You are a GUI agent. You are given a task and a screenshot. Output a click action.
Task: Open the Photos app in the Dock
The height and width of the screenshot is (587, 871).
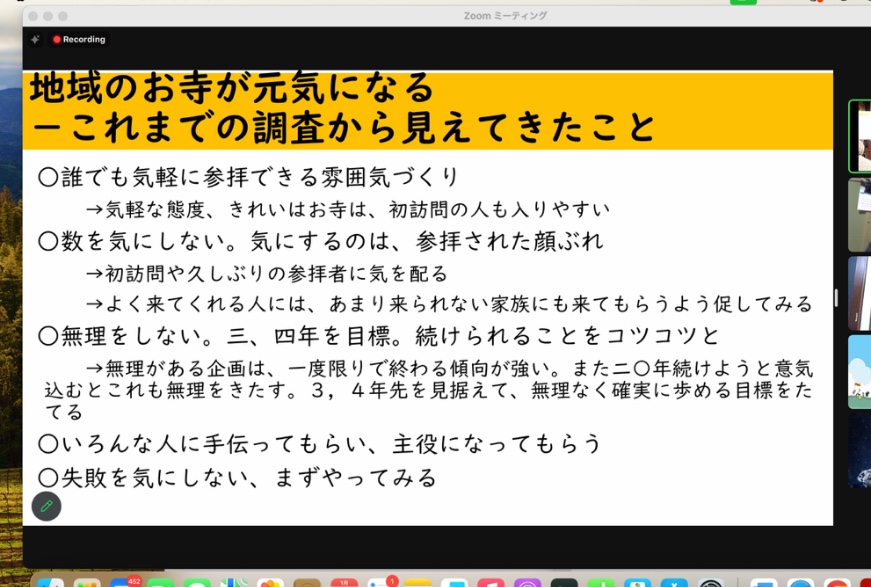tap(270, 583)
